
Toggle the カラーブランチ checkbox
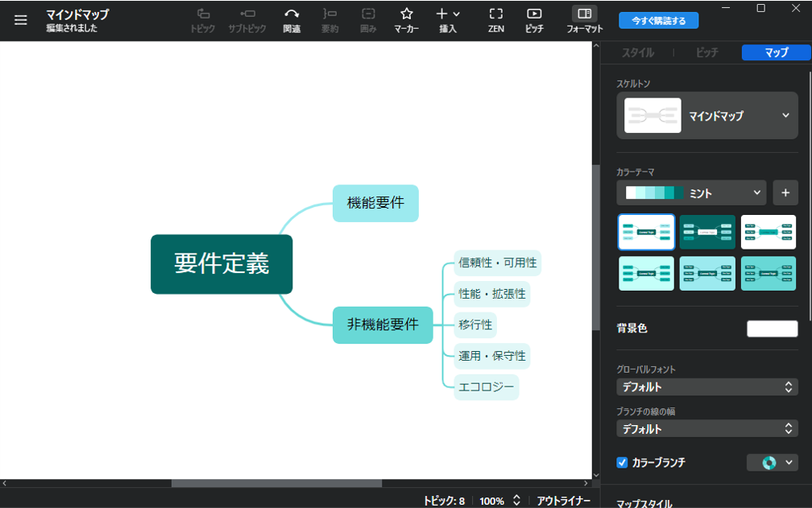point(622,462)
